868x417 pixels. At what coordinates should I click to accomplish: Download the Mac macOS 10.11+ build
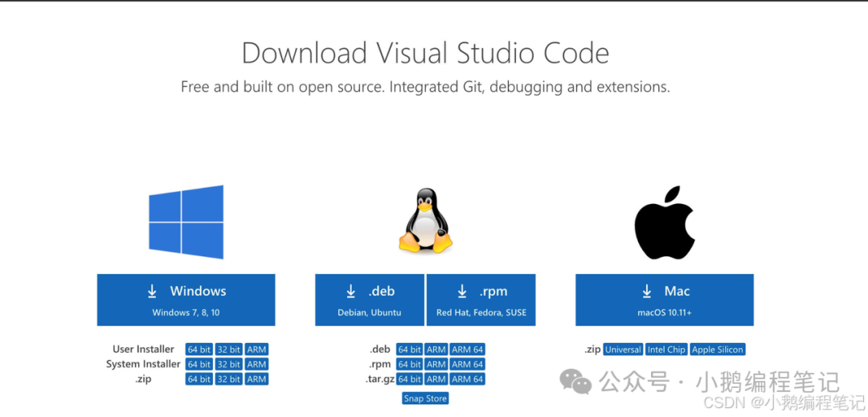point(665,300)
